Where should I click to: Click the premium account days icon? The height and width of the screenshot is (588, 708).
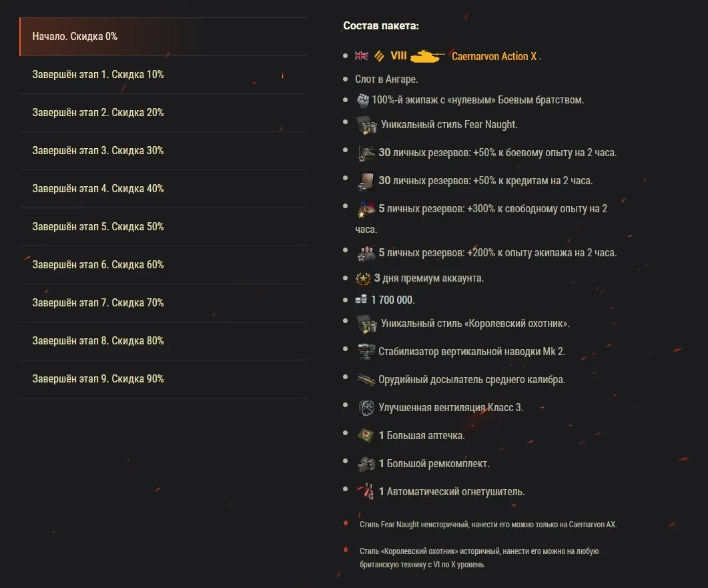tap(364, 278)
